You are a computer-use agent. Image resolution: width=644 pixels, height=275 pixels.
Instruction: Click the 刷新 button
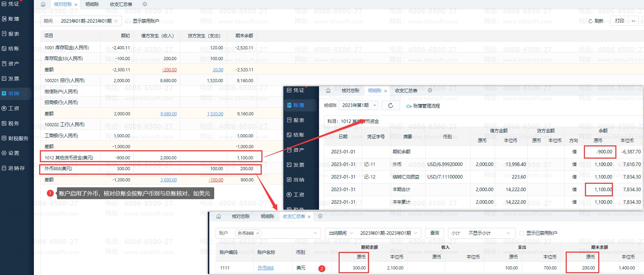click(x=596, y=21)
